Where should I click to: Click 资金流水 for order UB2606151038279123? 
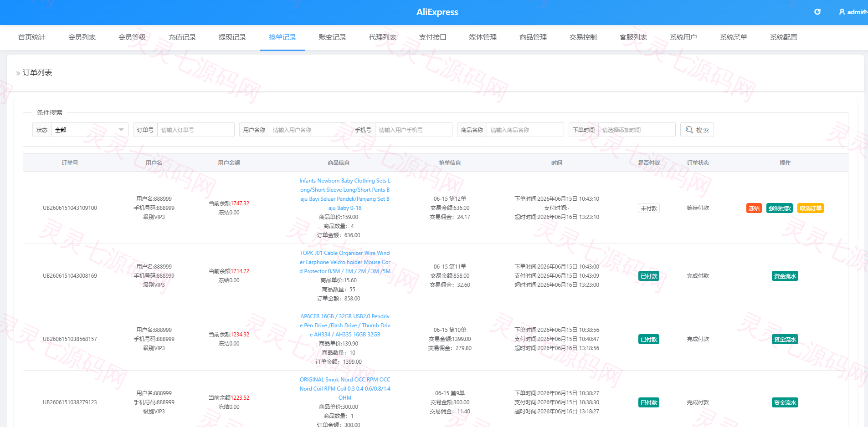(x=785, y=402)
